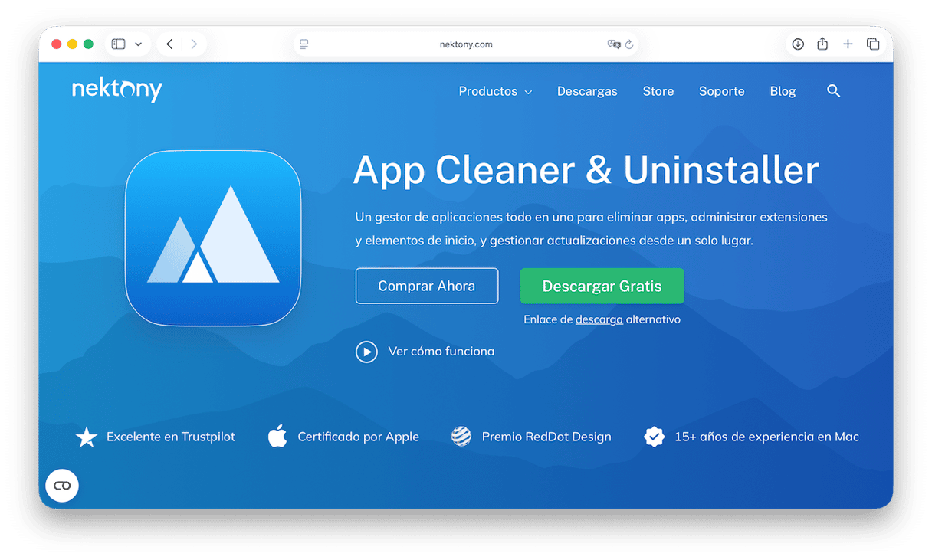This screenshot has height=560, width=932.
Task: Show the tab overview icon
Action: (x=873, y=44)
